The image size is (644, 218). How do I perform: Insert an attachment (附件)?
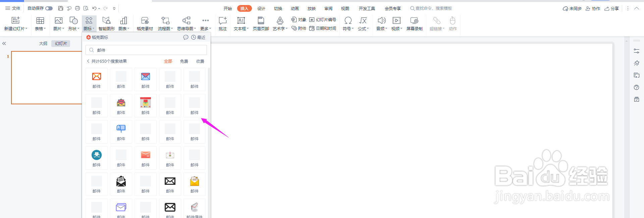coord(299,29)
